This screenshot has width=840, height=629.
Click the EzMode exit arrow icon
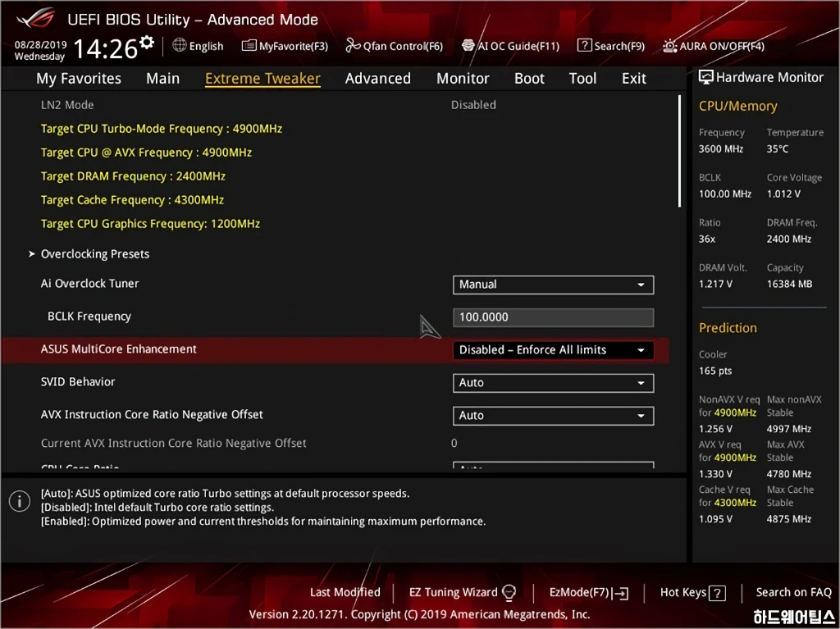(x=621, y=593)
